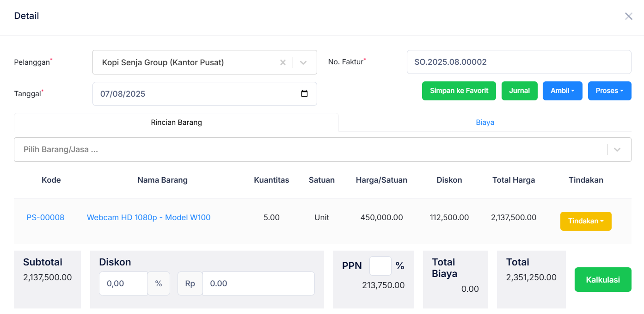Open the Proses dropdown menu
This screenshot has height=314, width=644.
pos(609,91)
